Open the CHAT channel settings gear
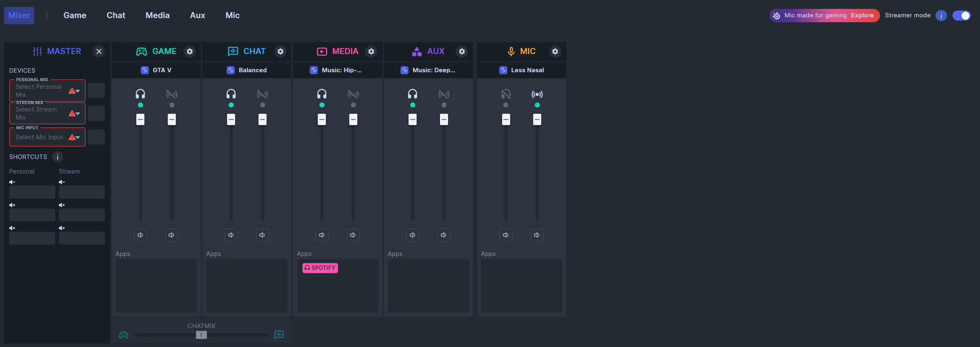This screenshot has height=347, width=980. coord(280,52)
